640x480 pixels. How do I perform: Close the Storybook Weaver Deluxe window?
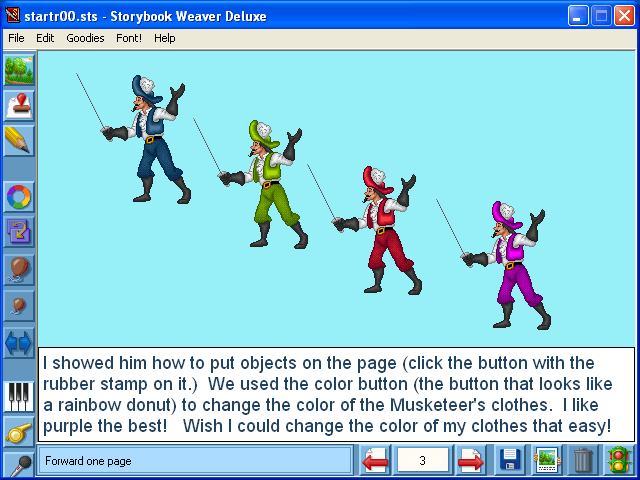point(624,16)
